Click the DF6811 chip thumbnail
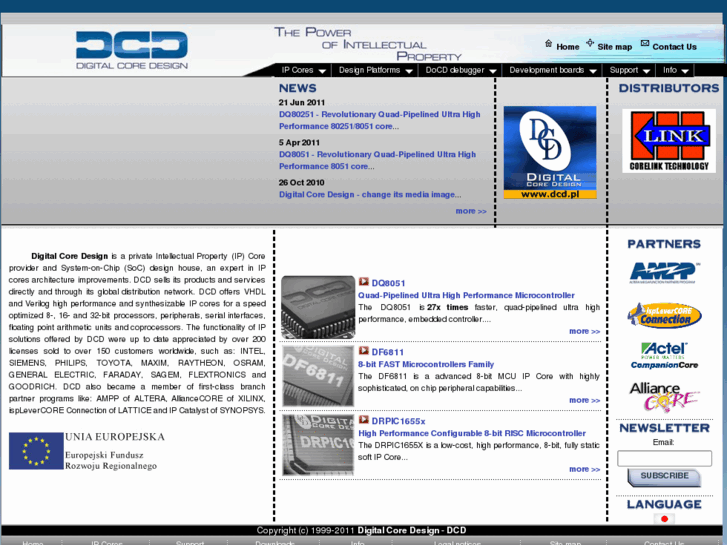This screenshot has width=727, height=545. pyautogui.click(x=318, y=376)
